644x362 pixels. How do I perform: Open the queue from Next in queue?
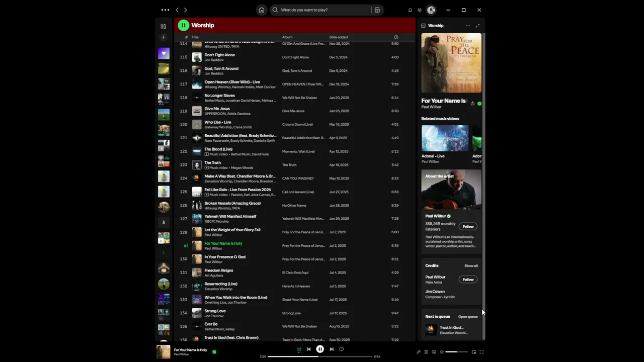click(x=468, y=317)
